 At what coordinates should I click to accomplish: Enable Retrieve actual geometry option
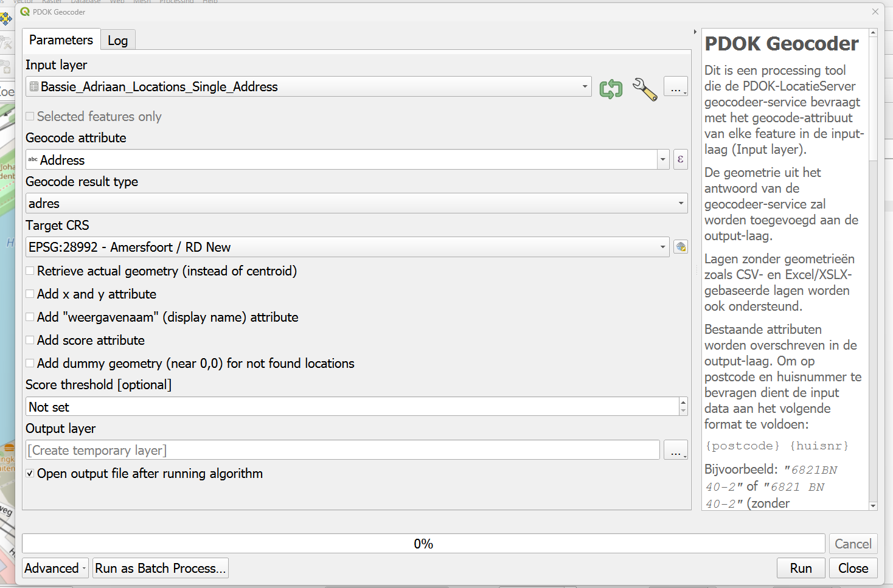(x=30, y=271)
